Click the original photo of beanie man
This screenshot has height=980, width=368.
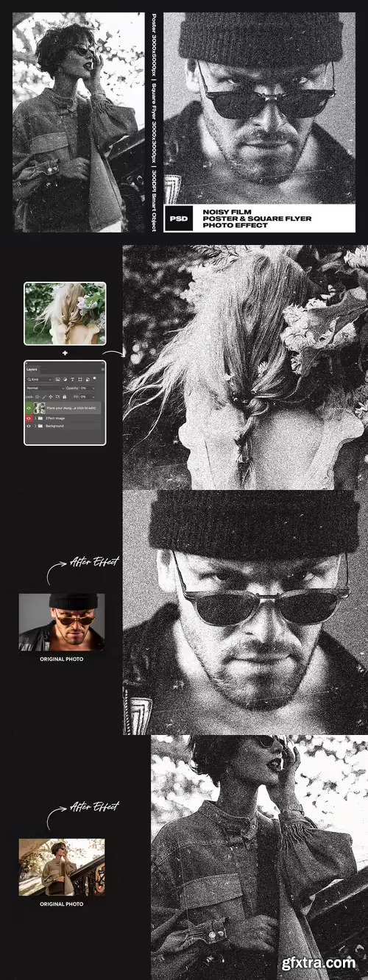point(62,622)
